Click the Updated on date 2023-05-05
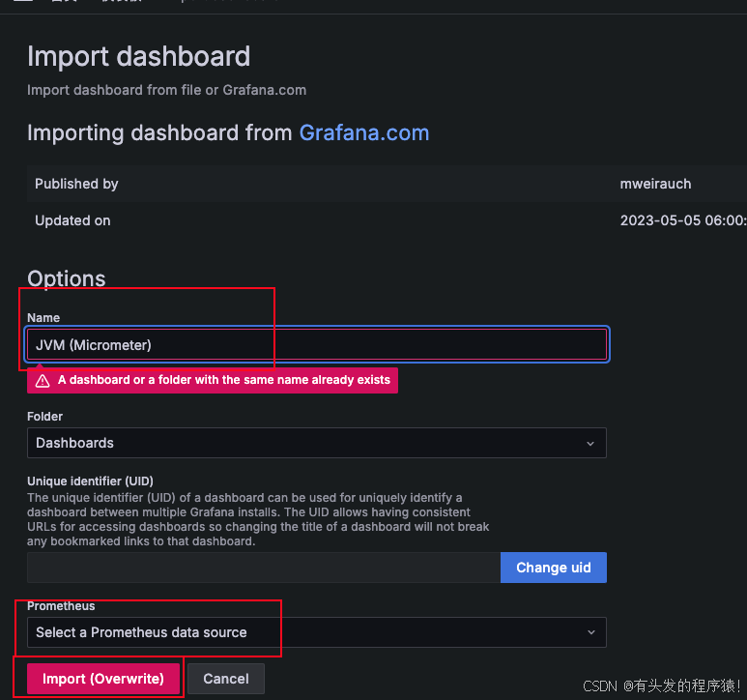 [682, 220]
